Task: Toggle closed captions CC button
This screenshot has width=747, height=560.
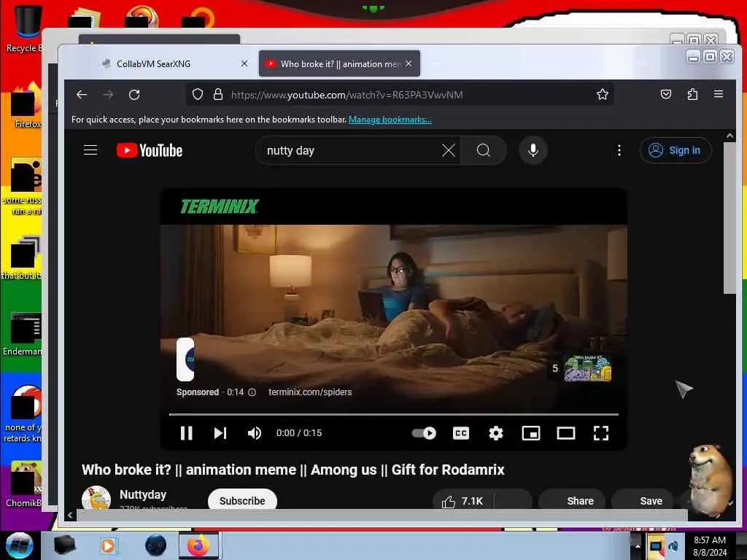Action: pyautogui.click(x=461, y=433)
